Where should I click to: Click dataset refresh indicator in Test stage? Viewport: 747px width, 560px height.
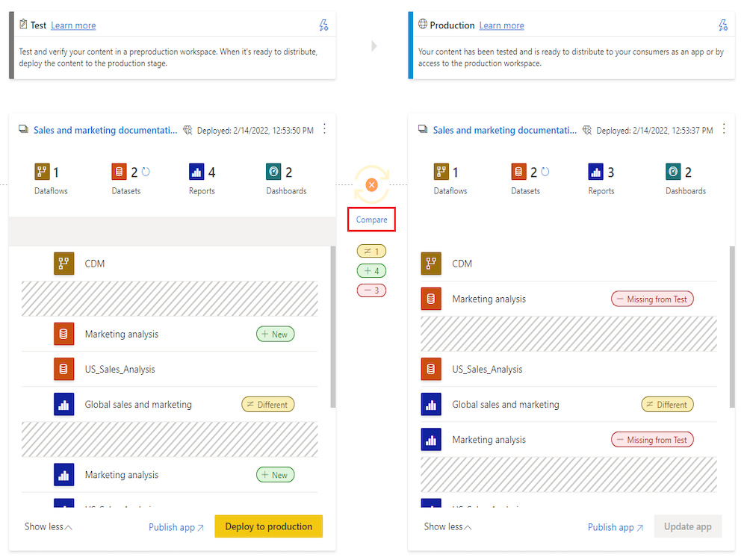[146, 172]
